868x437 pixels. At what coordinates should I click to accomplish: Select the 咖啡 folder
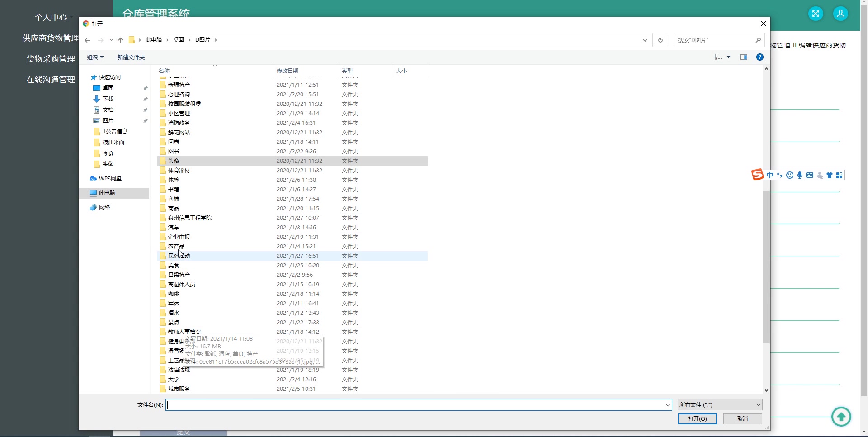(292, 294)
